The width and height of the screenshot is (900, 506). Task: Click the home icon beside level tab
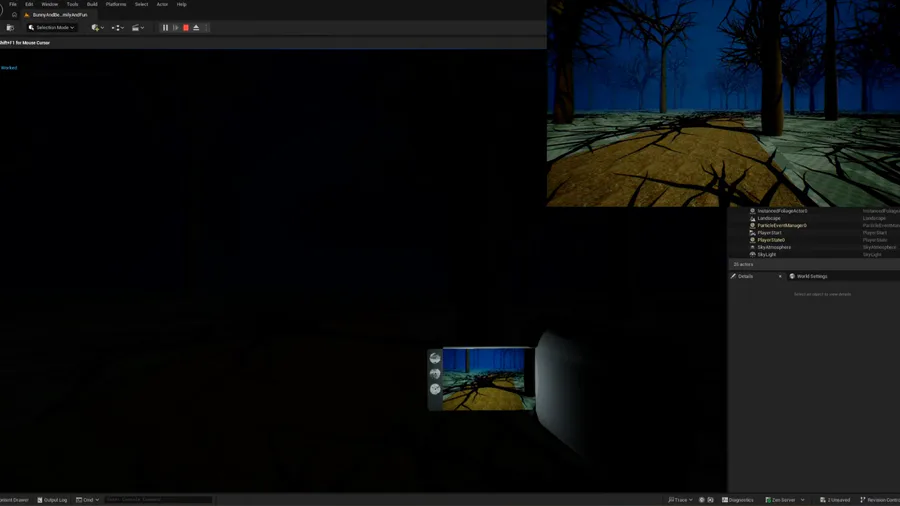[x=14, y=15]
